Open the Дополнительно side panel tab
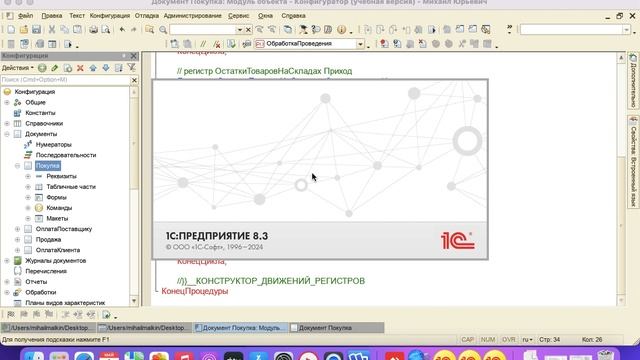 click(x=633, y=81)
